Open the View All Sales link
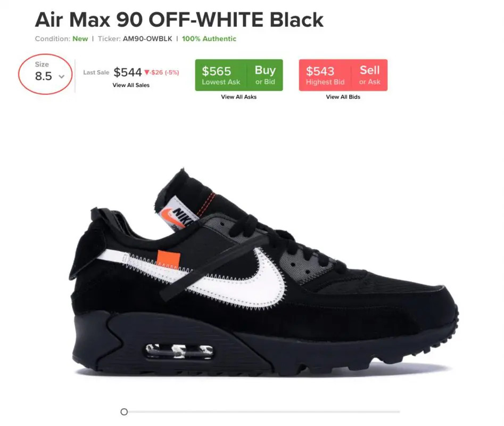Screen dimensions: 504x426 tap(131, 85)
